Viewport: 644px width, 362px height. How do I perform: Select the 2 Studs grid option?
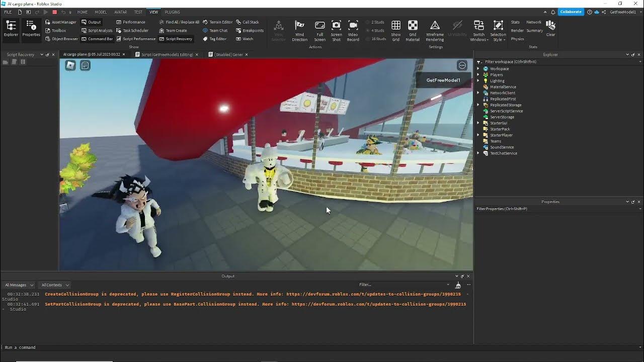pyautogui.click(x=375, y=22)
